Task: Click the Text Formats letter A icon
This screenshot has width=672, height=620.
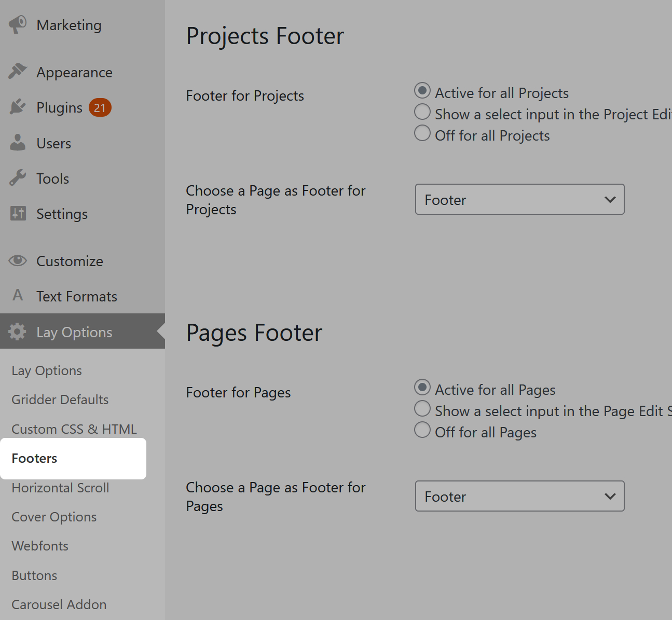Action: pyautogui.click(x=17, y=295)
